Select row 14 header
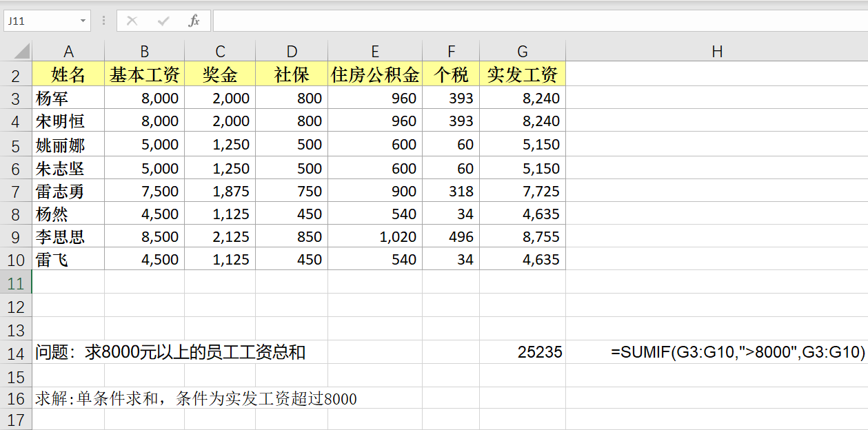Viewport: 868px width, 430px height. tap(16, 353)
